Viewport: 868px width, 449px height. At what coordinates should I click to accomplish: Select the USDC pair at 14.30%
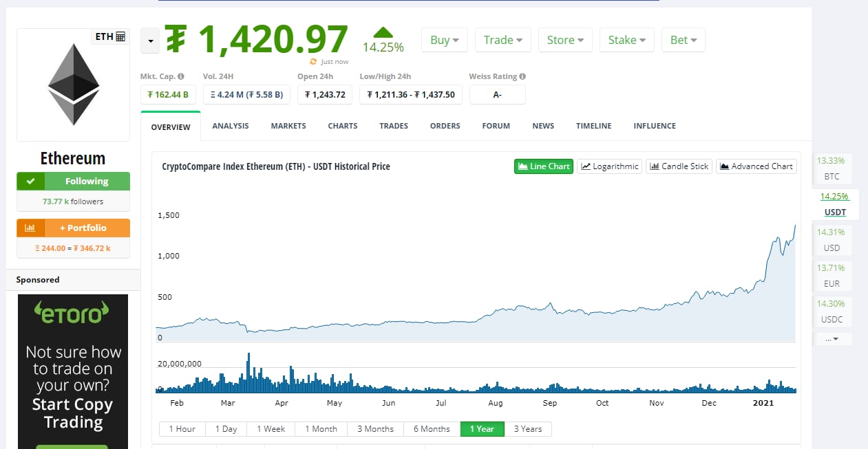(x=832, y=311)
